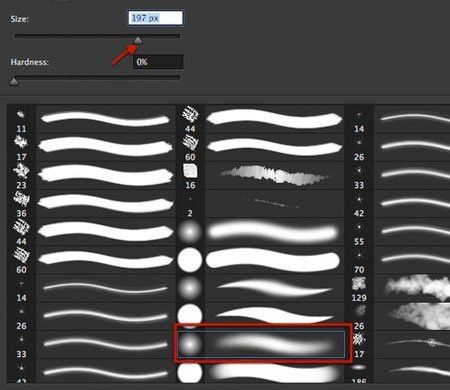Select brush 17 with thin scattered stroke

[398, 344]
